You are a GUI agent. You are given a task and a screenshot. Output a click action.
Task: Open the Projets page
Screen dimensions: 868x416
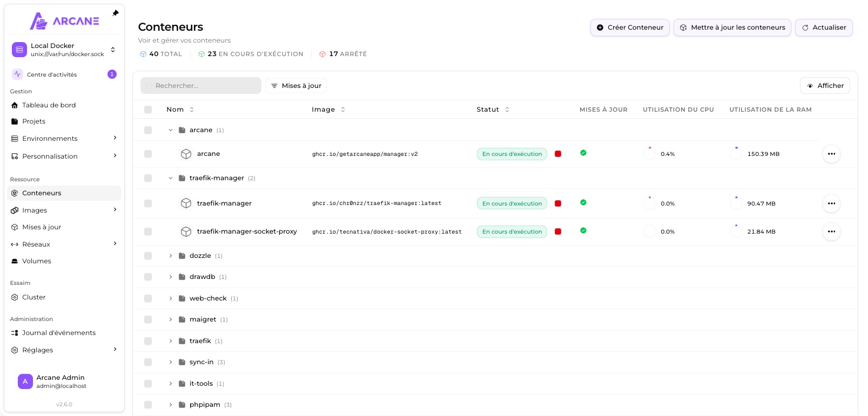tap(64, 121)
